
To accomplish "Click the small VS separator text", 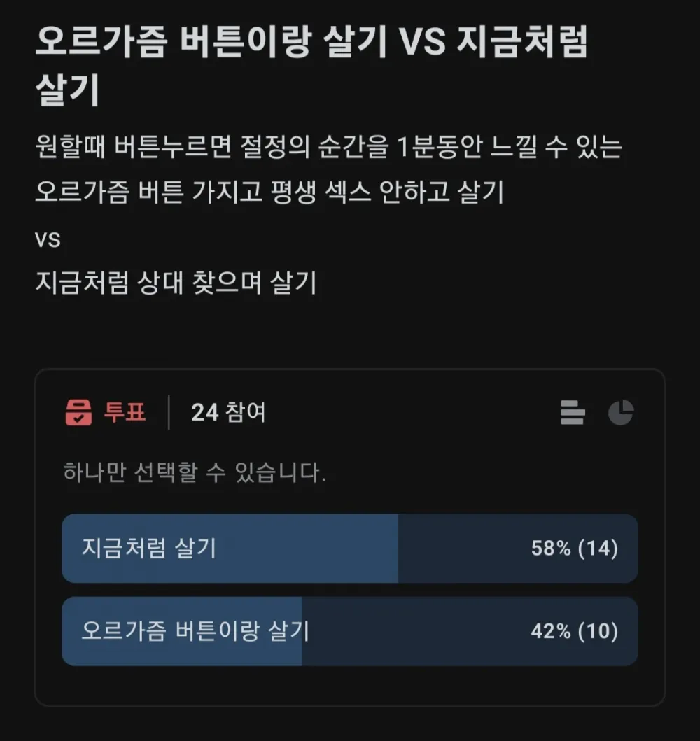I will click(48, 240).
